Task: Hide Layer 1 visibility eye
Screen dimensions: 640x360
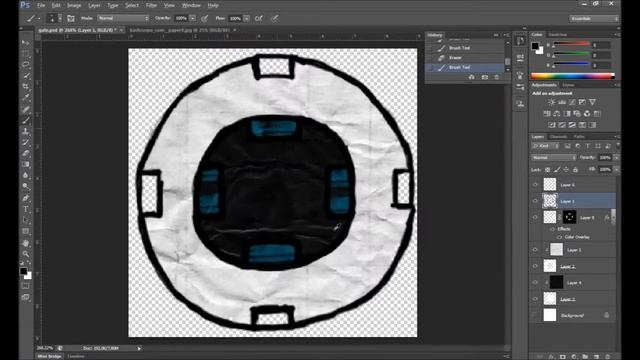Action: tap(535, 201)
